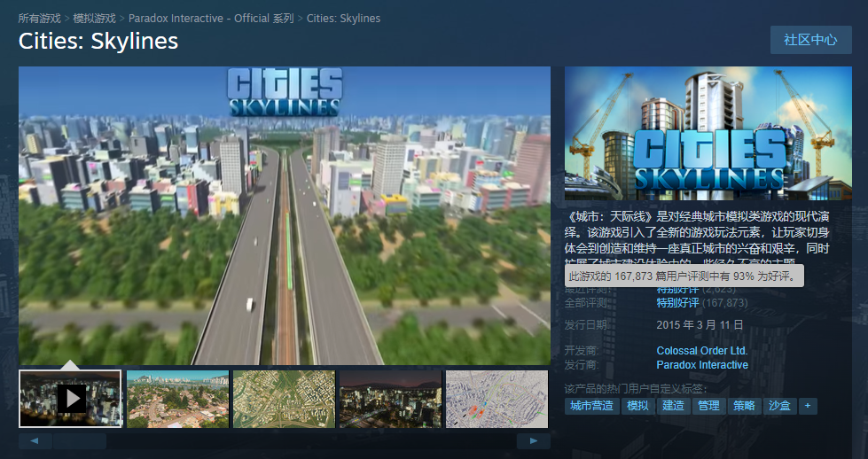
Task: Open Paradox Interactive - Official 系列 breadcrumb
Action: [211, 19]
